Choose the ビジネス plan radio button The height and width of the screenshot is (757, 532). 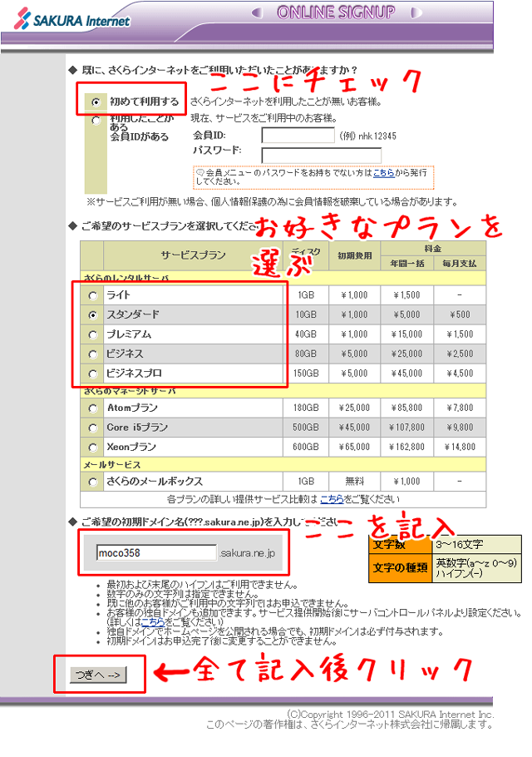(x=92, y=354)
